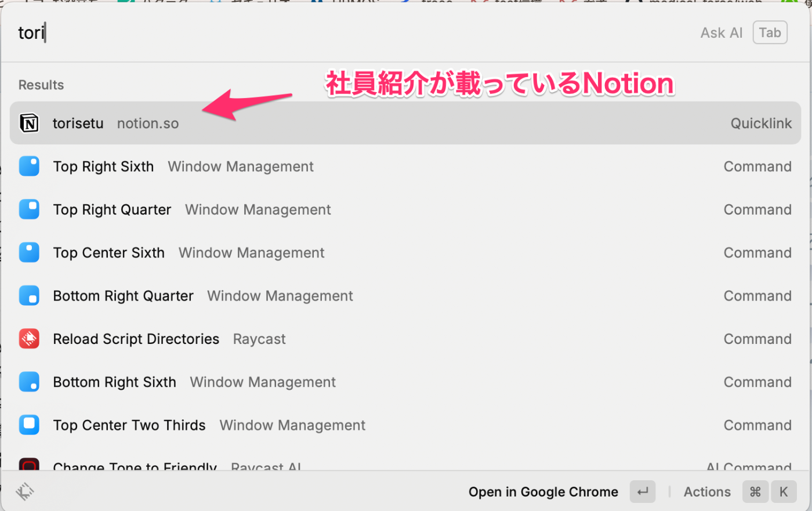Click the Bottom Right Sixth window icon
Image resolution: width=812 pixels, height=511 pixels.
click(29, 382)
